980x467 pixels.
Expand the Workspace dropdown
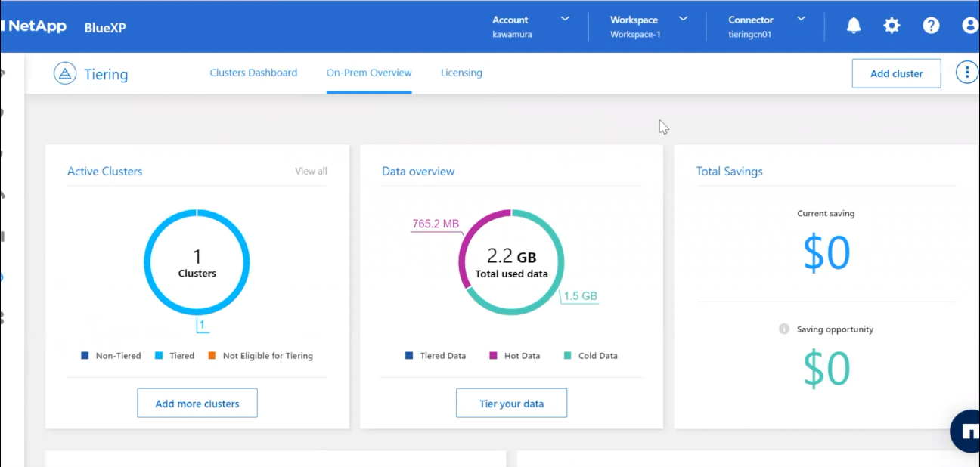click(649, 26)
